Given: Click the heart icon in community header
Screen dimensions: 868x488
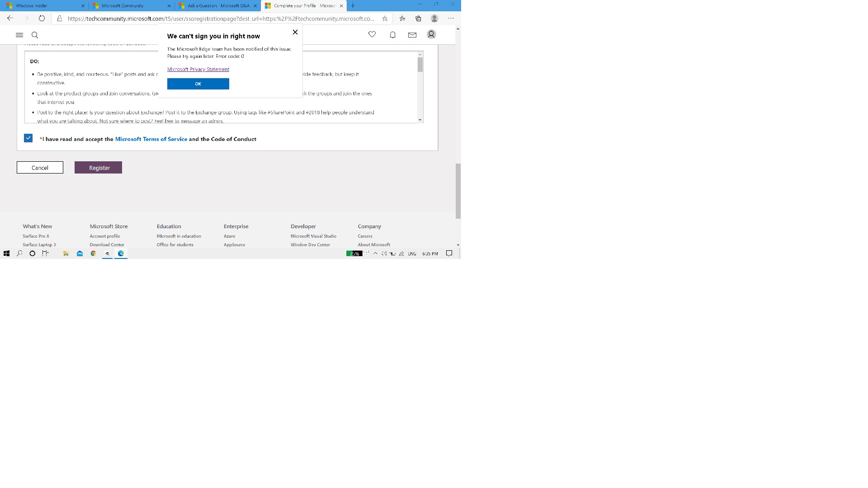Looking at the screenshot, I should [372, 34].
